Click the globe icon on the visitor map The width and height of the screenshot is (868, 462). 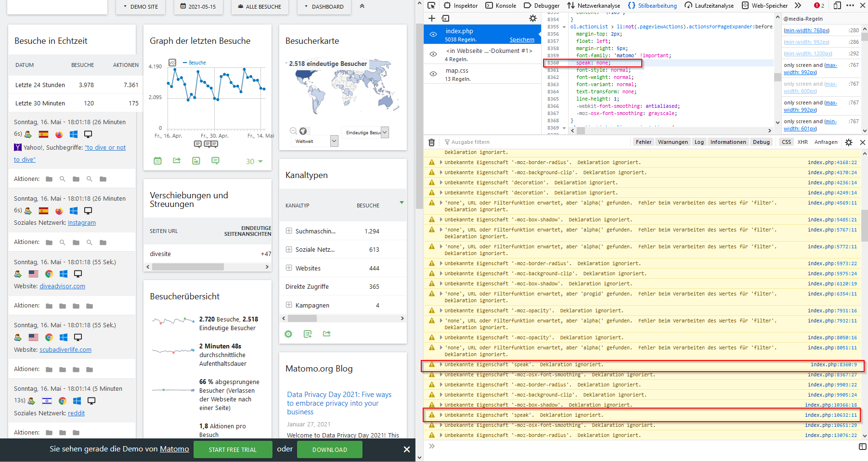(303, 131)
